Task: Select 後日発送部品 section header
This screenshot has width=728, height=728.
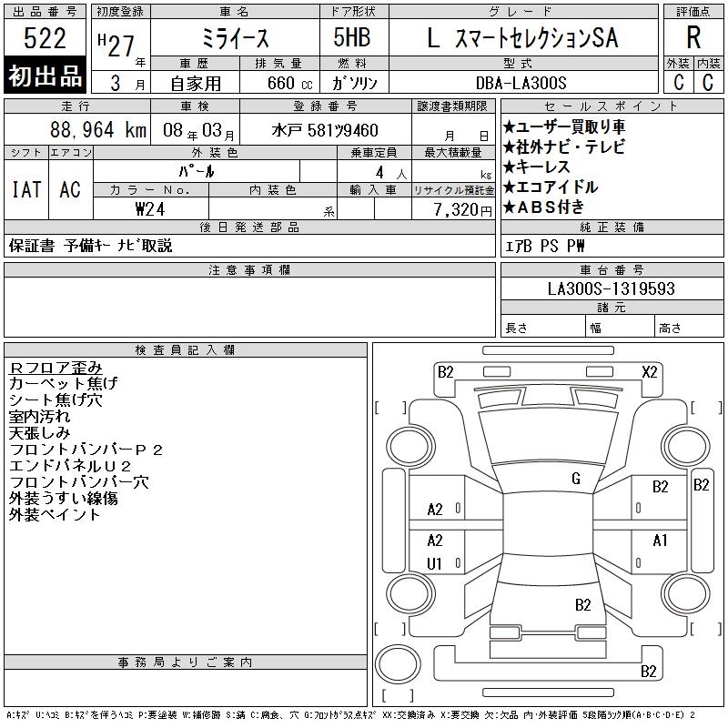Action: pos(249,227)
